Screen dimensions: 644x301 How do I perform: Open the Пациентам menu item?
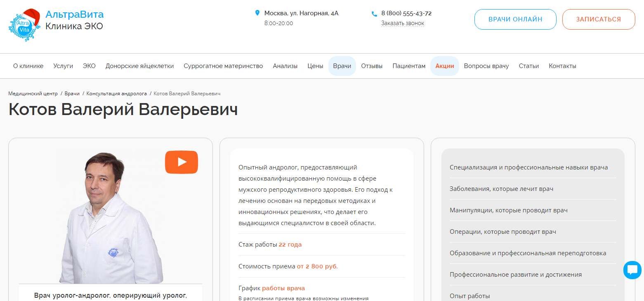(409, 66)
